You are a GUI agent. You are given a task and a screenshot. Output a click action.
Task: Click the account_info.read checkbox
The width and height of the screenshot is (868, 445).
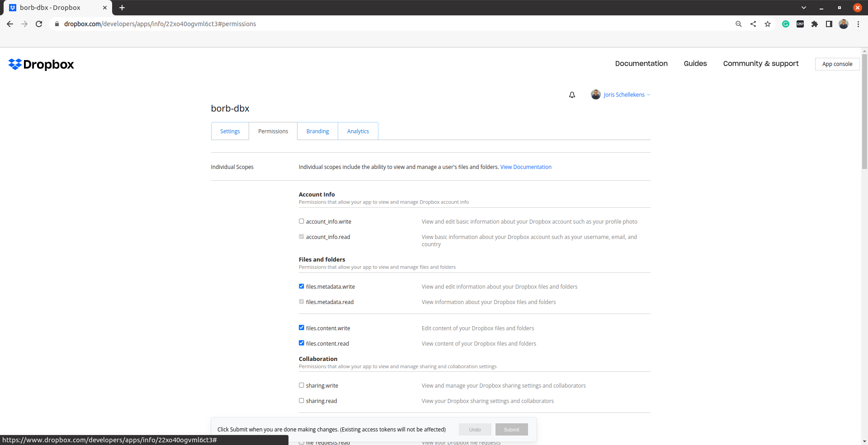click(302, 237)
